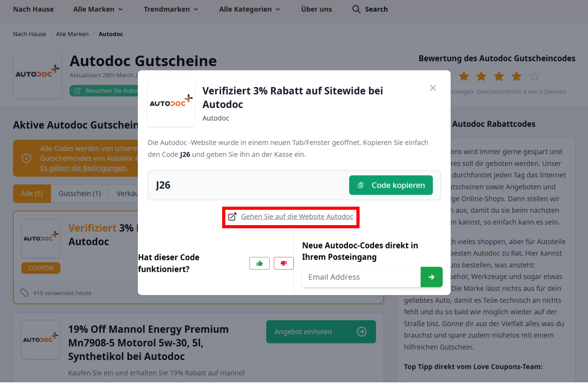588x385 pixels.
Task: Click Es gelten die Bedingungen link
Action: [84, 168]
